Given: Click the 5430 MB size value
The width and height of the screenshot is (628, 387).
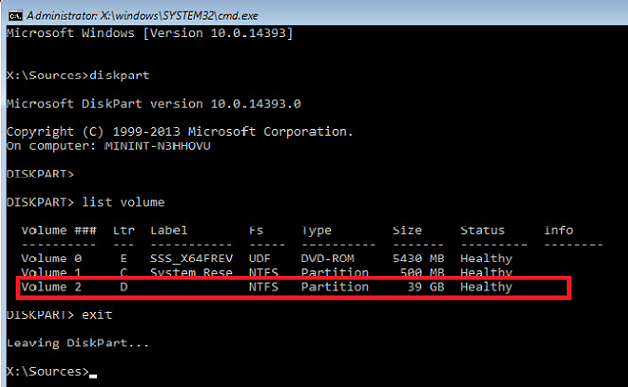Looking at the screenshot, I should click(418, 258).
